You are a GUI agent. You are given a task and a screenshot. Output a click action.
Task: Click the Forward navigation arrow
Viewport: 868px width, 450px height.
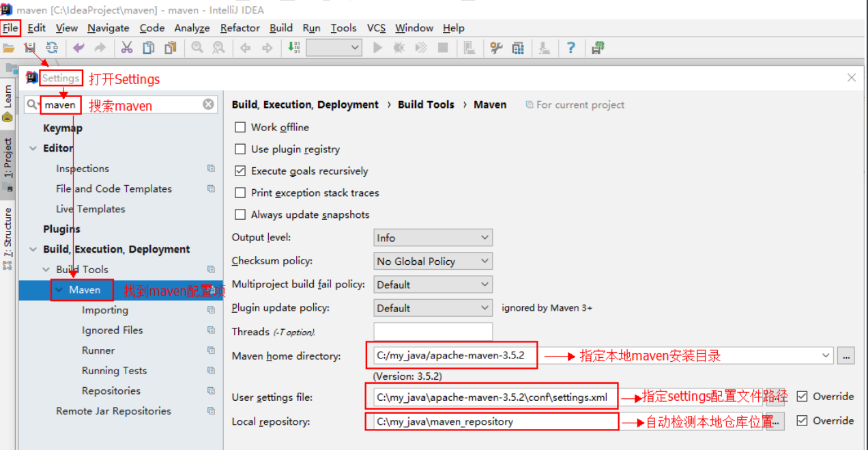click(x=267, y=48)
